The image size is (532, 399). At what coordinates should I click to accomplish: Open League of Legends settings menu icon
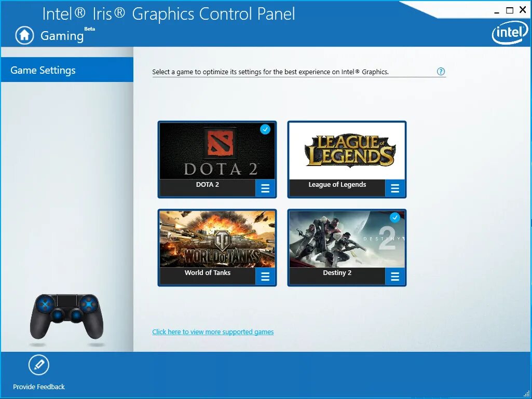pyautogui.click(x=395, y=188)
